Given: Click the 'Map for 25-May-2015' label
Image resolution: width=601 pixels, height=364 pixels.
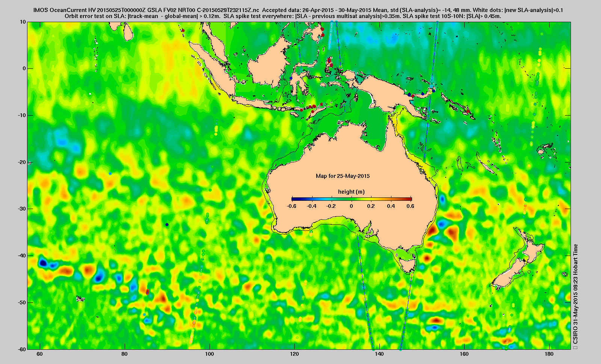Looking at the screenshot, I should point(343,176).
